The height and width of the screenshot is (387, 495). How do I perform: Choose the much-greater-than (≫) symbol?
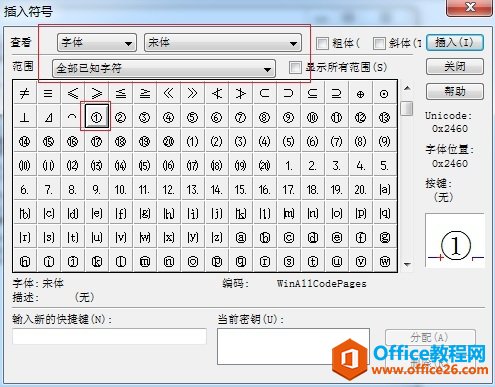(192, 93)
